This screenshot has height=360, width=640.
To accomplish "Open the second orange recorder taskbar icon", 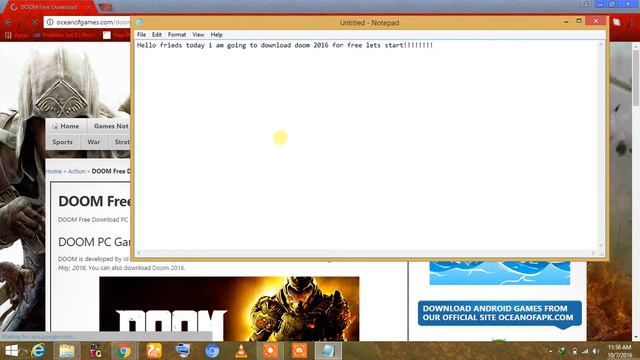I will pyautogui.click(x=299, y=351).
